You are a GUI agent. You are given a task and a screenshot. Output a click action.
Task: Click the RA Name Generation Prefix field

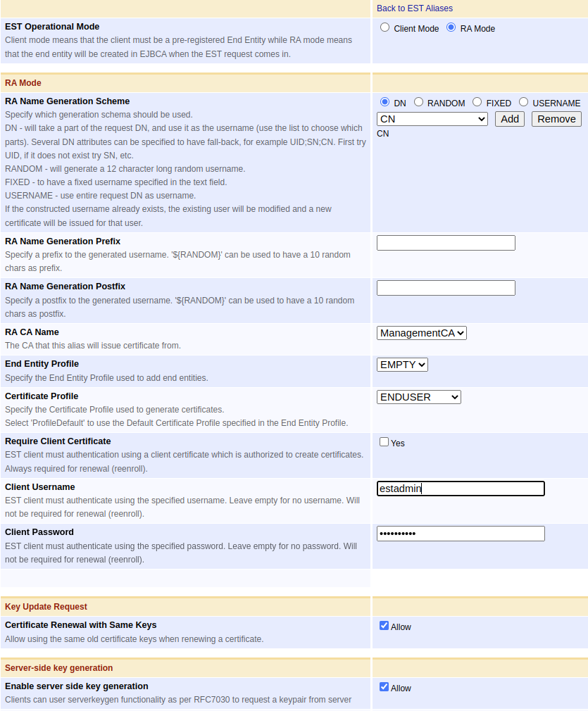(x=446, y=242)
